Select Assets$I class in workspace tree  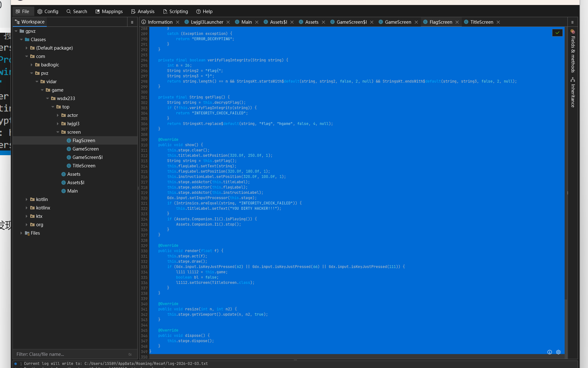[x=76, y=183]
